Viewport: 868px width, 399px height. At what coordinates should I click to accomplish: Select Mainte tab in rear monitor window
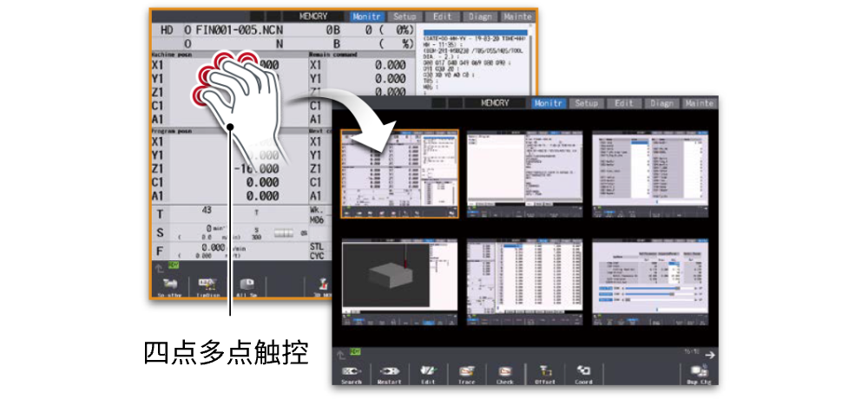click(x=517, y=16)
